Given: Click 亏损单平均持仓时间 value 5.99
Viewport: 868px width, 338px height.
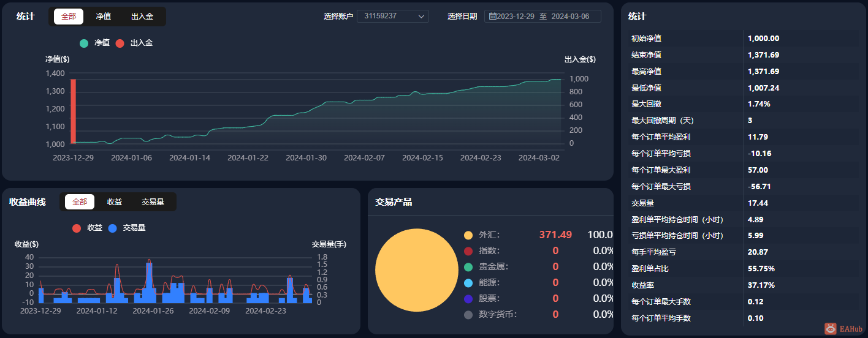Looking at the screenshot, I should coord(755,236).
